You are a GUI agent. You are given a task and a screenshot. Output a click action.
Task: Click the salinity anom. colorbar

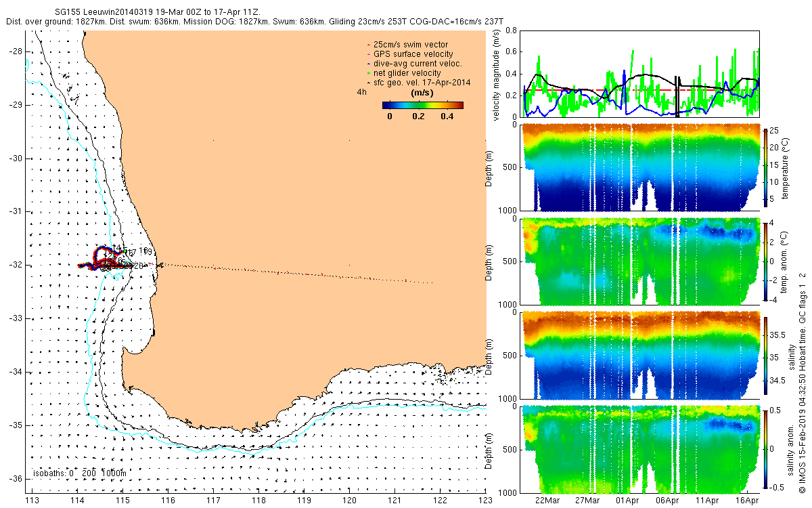766,449
